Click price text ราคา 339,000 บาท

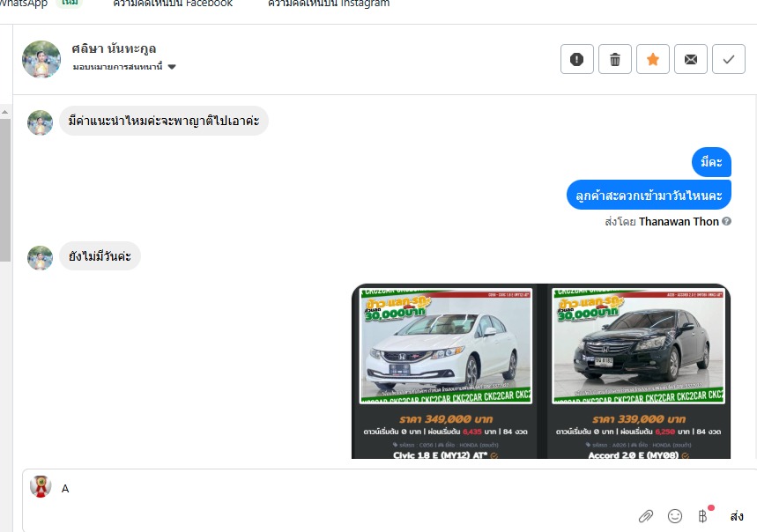639,419
